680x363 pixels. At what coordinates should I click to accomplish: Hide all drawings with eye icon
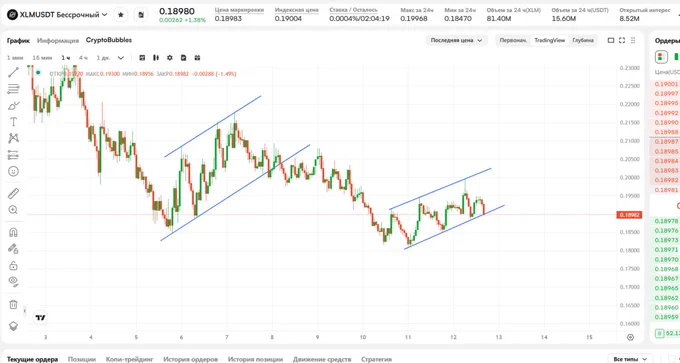click(x=13, y=282)
